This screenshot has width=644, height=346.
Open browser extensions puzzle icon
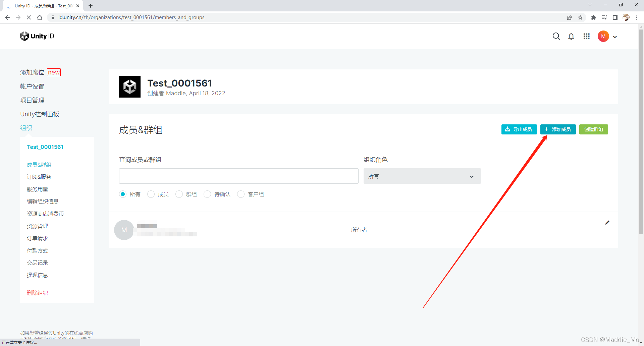(594, 17)
